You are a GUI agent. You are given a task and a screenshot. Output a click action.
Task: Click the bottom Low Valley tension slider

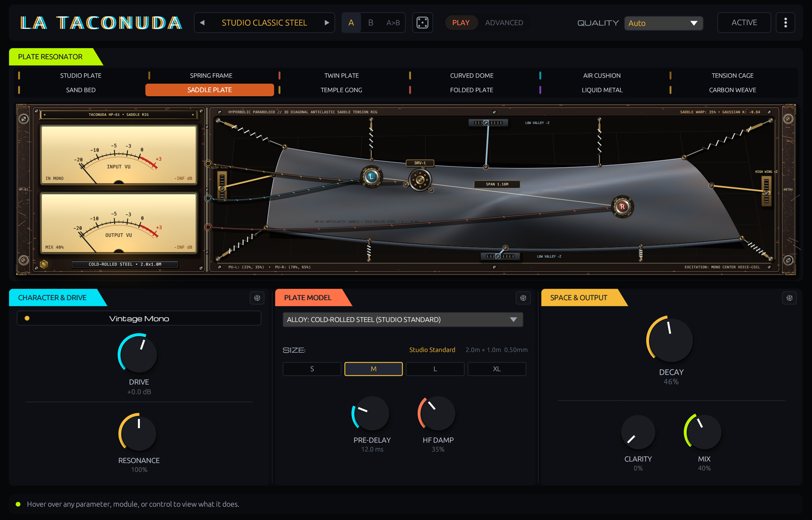500,256
